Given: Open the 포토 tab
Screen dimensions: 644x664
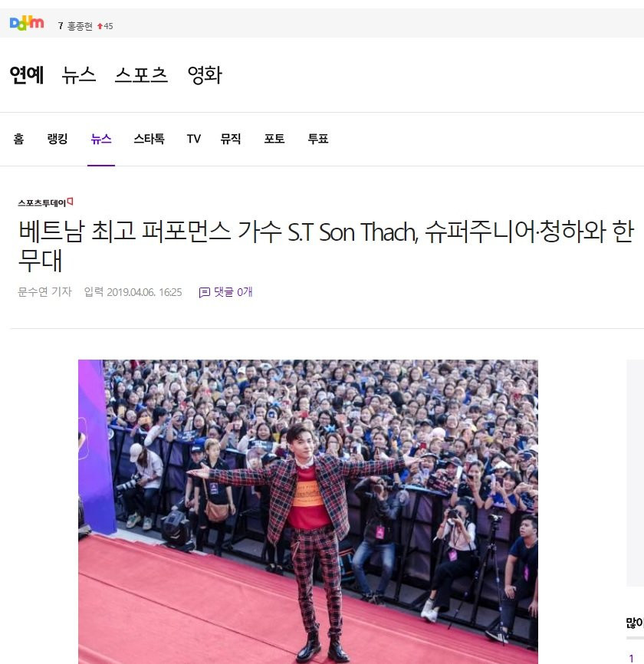Looking at the screenshot, I should tap(274, 139).
